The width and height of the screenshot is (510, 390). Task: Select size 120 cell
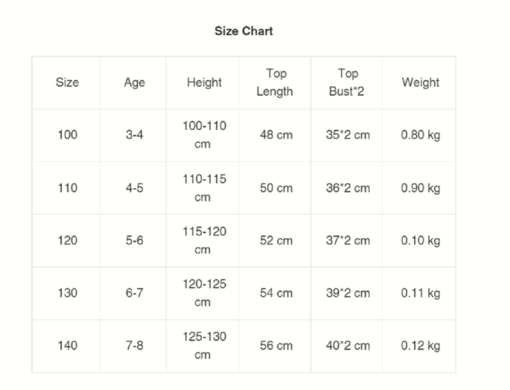point(68,240)
